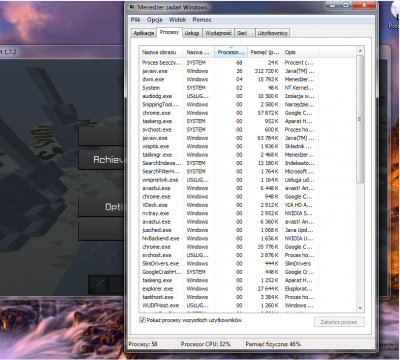This screenshot has width=400, height=360.
Task: Click the Task Manager title bar icon
Action: click(x=132, y=7)
